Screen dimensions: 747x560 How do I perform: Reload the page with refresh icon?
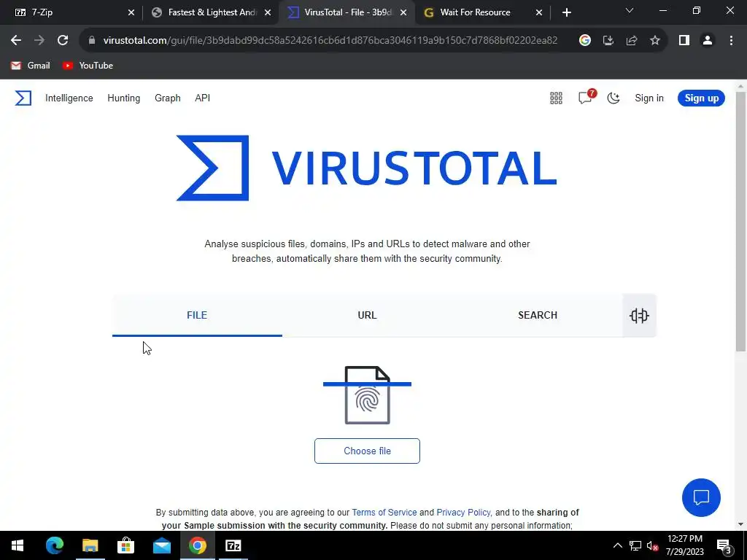63,41
